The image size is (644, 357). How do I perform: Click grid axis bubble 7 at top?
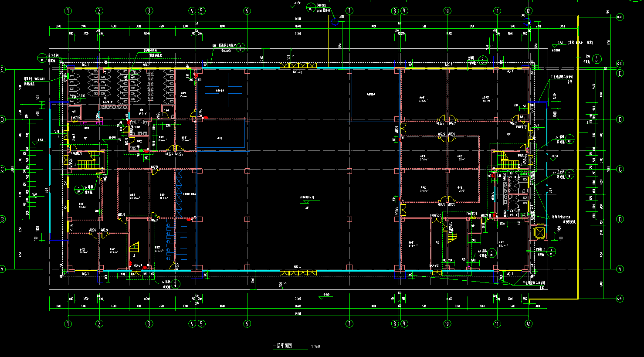[349, 11]
